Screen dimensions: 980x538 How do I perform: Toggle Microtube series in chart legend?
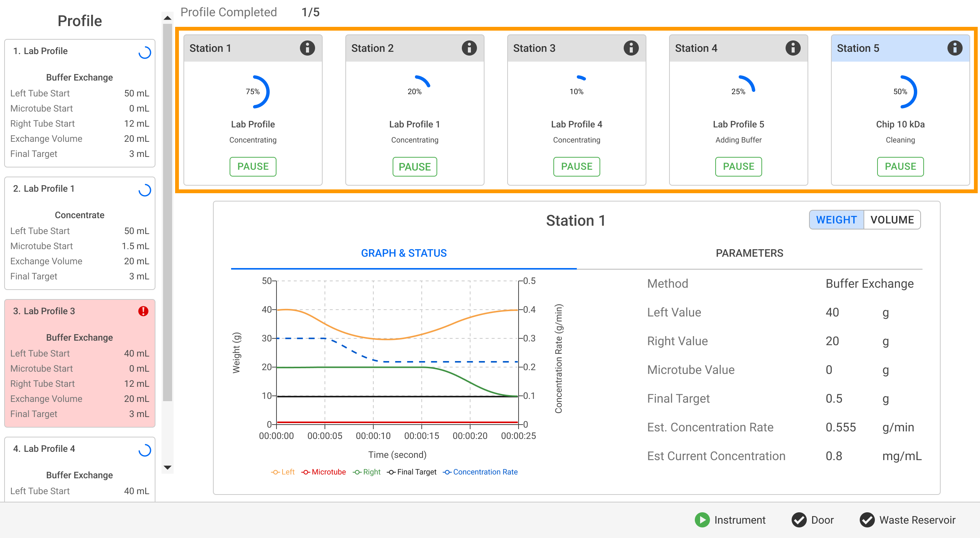pos(324,472)
